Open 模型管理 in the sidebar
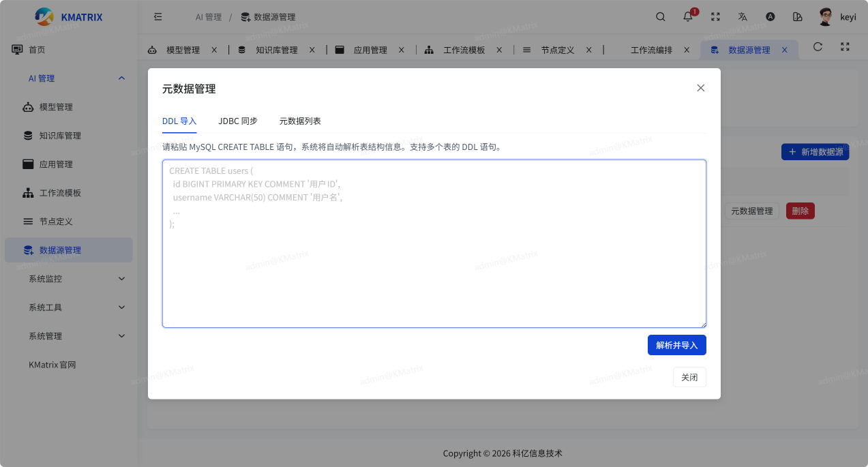Image resolution: width=868 pixels, height=467 pixels. pos(56,107)
